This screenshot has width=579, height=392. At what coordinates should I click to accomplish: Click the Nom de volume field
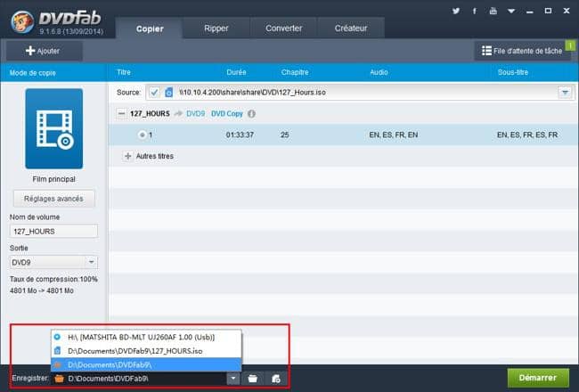pos(53,232)
